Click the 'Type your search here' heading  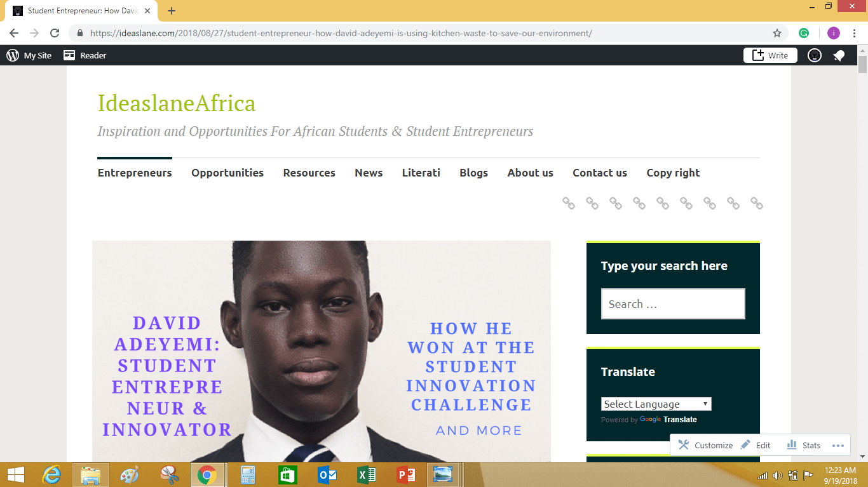pos(664,266)
